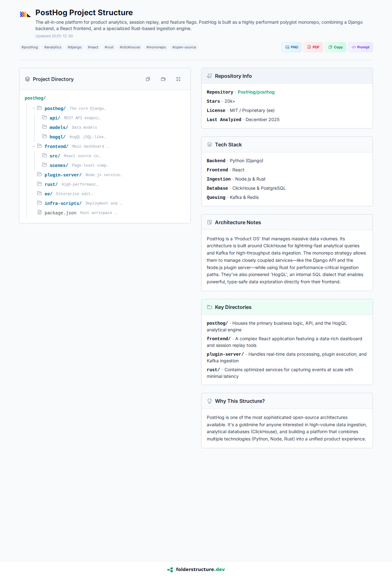Visit folderstructure.dev footer link
The width and height of the screenshot is (392, 578).
click(x=200, y=569)
